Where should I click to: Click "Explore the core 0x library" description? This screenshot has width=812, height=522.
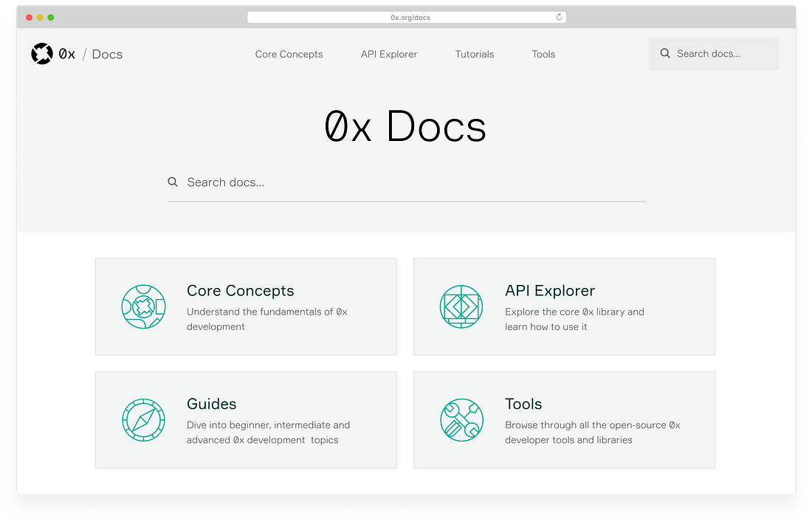(574, 319)
